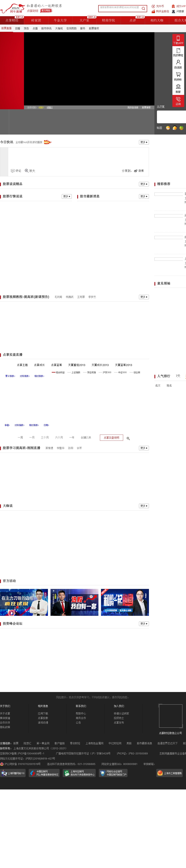Image resolution: width=186 pixels, height=868 pixels.
Task: Click 股票搜索 link below the video
Action: point(146,107)
